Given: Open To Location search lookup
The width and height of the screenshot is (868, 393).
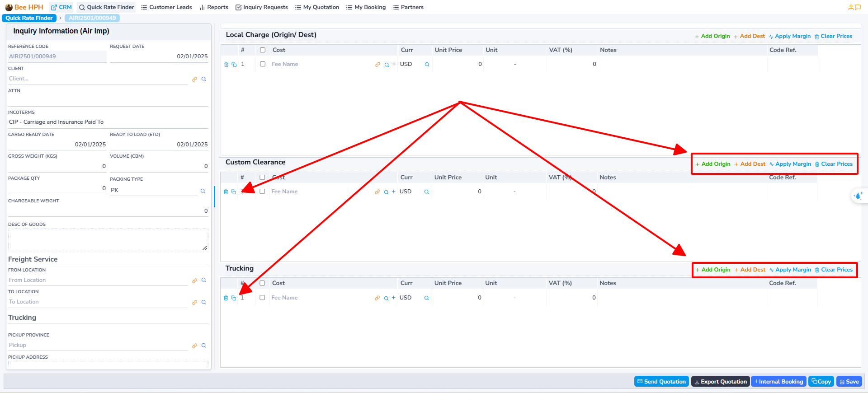Looking at the screenshot, I should 203,302.
